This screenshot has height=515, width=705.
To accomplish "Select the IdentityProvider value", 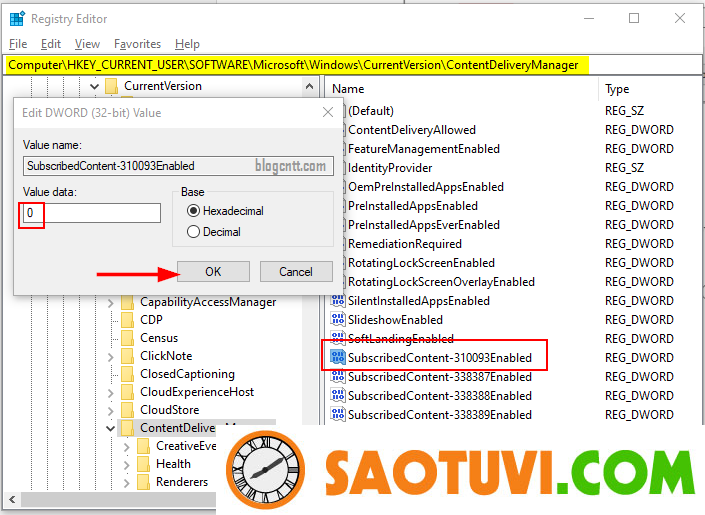I will [390, 168].
